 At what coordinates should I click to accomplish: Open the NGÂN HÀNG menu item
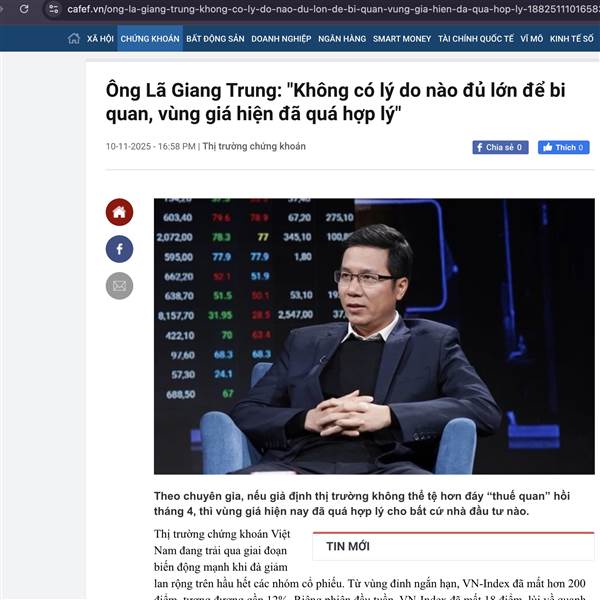click(x=342, y=39)
